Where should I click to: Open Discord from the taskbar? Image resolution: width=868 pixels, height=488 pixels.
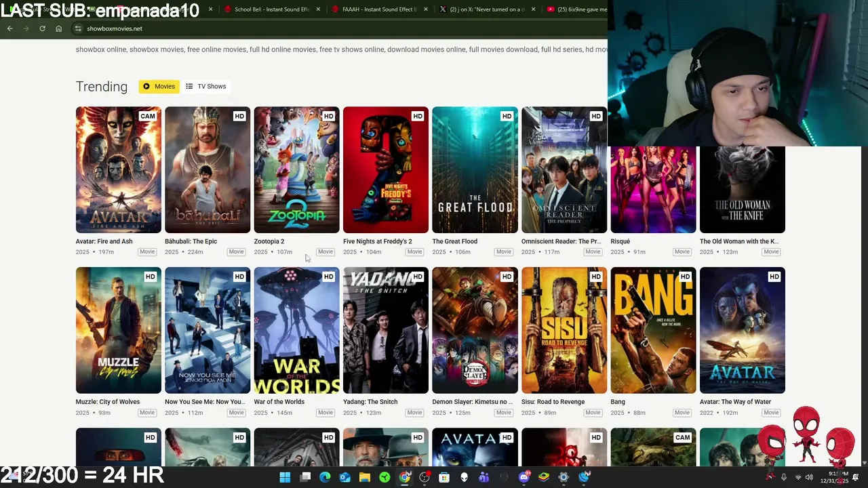click(x=524, y=477)
